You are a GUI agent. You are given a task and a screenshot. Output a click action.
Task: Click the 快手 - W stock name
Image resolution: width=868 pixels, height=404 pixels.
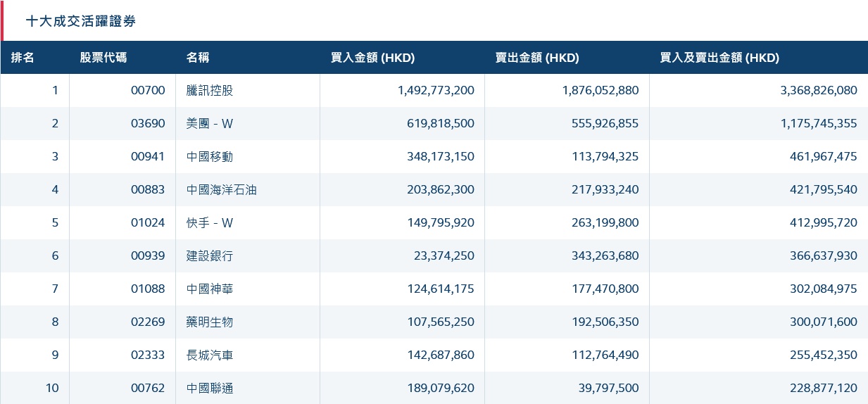[209, 222]
